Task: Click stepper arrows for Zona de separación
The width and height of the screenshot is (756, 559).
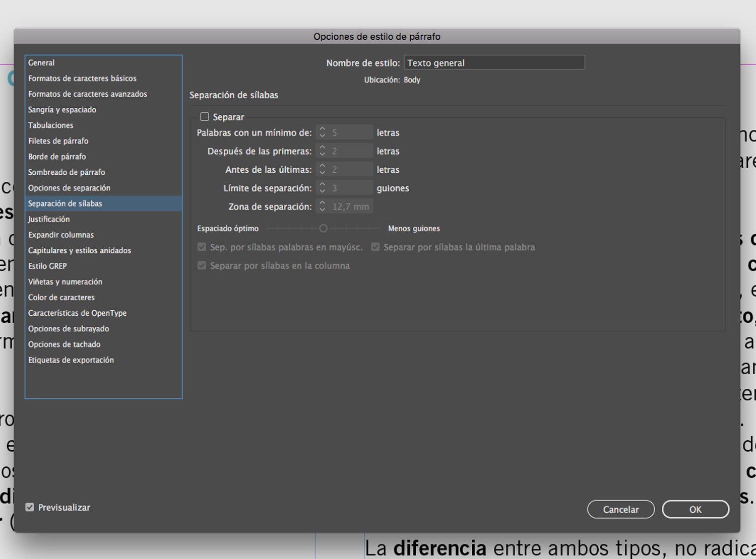Action: pos(323,206)
